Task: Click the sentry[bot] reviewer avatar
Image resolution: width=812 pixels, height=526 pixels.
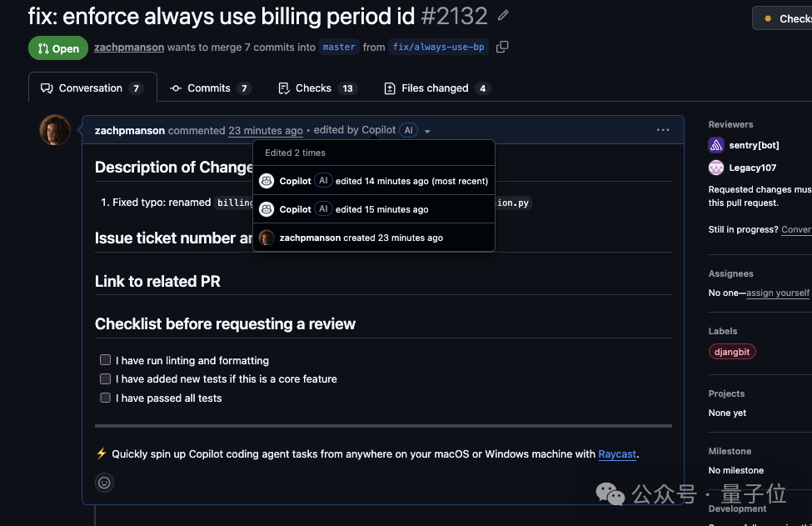Action: pos(715,145)
